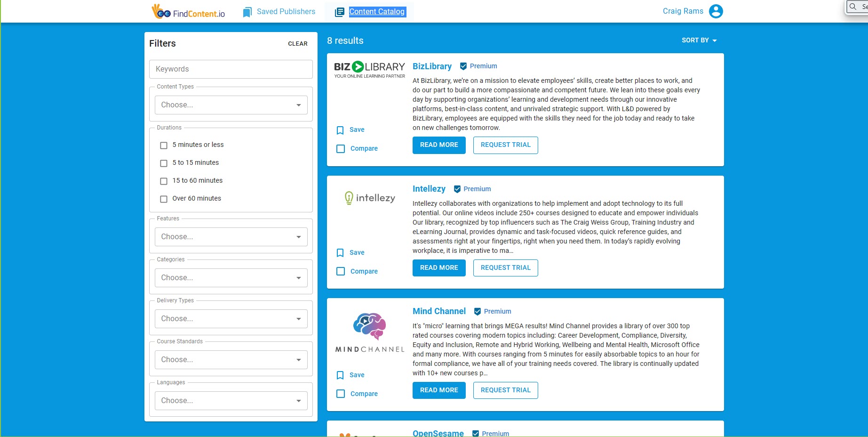Tick the Compare checkbox for BizLibrary
This screenshot has height=437, width=868.
pyautogui.click(x=341, y=149)
